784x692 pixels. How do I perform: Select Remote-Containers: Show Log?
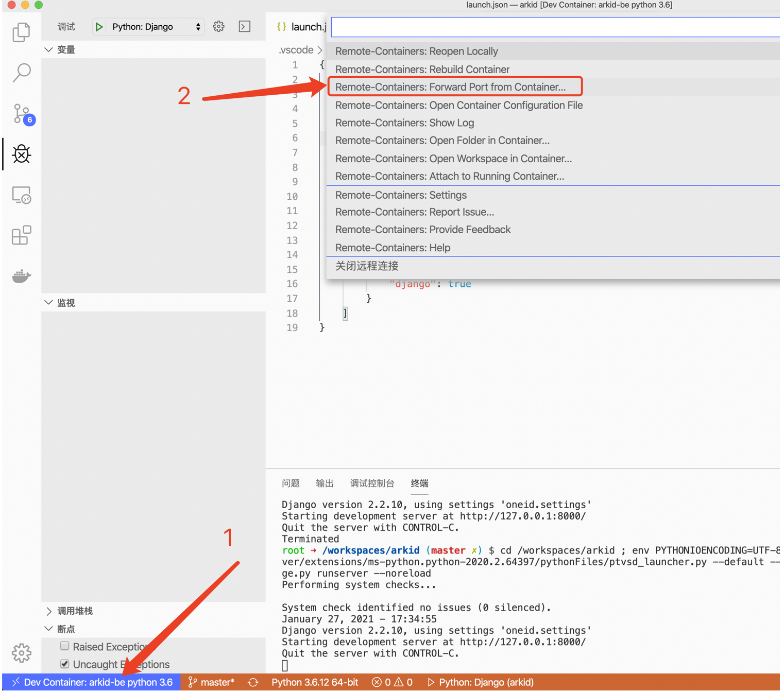pyautogui.click(x=553, y=123)
